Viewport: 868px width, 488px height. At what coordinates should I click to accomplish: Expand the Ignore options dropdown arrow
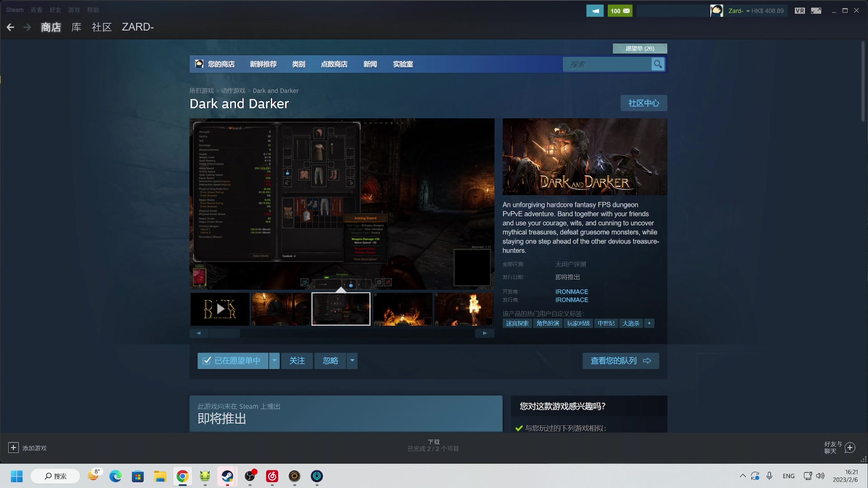(x=352, y=361)
